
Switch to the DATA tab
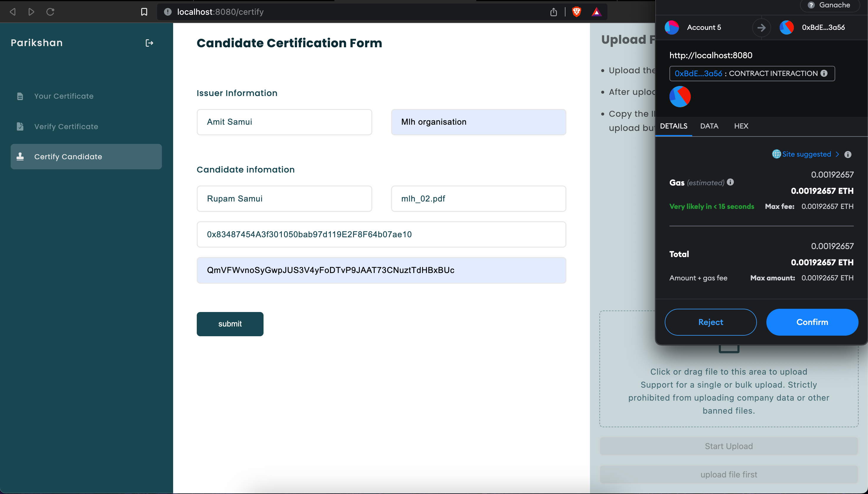click(x=709, y=126)
